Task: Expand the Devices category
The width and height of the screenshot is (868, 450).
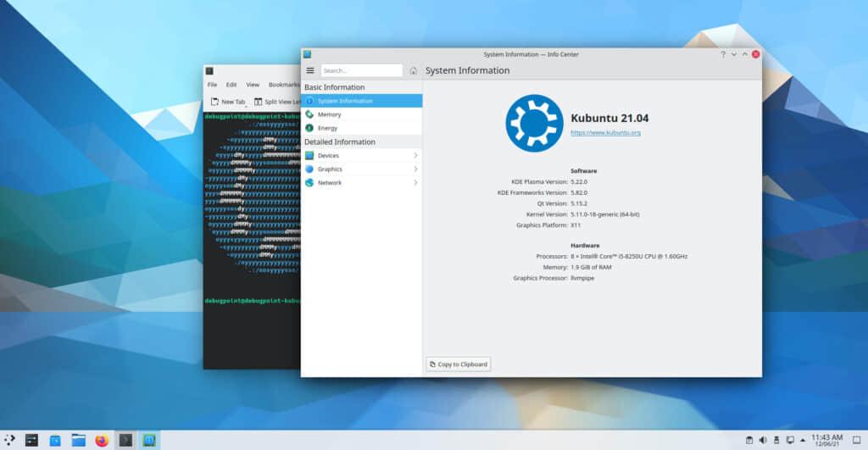Action: tap(362, 156)
